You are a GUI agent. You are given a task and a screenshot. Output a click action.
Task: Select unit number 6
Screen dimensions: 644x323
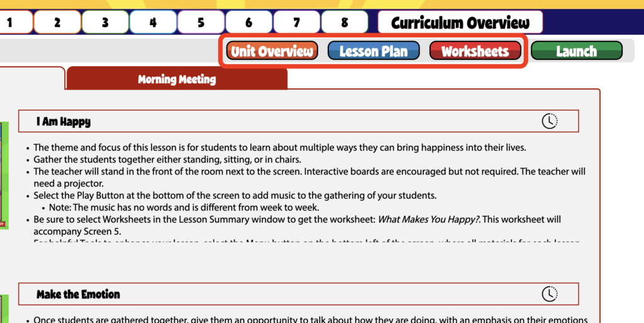[x=249, y=22]
